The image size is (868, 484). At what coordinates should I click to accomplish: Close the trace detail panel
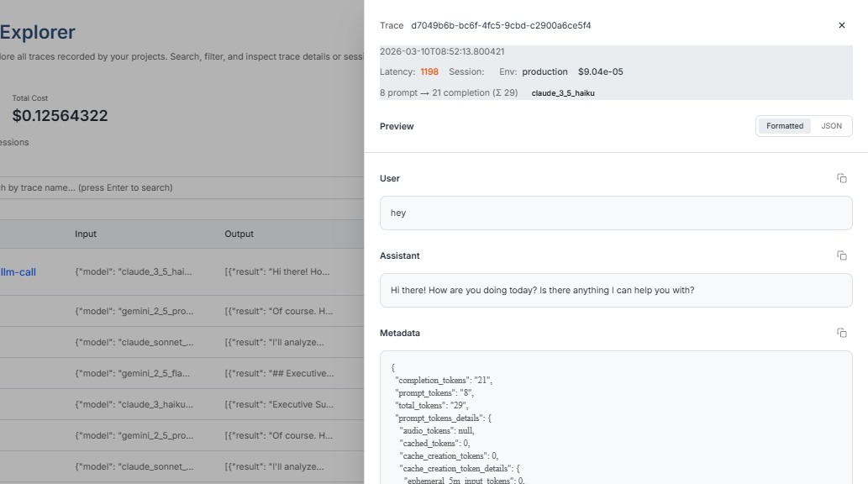pyautogui.click(x=842, y=25)
